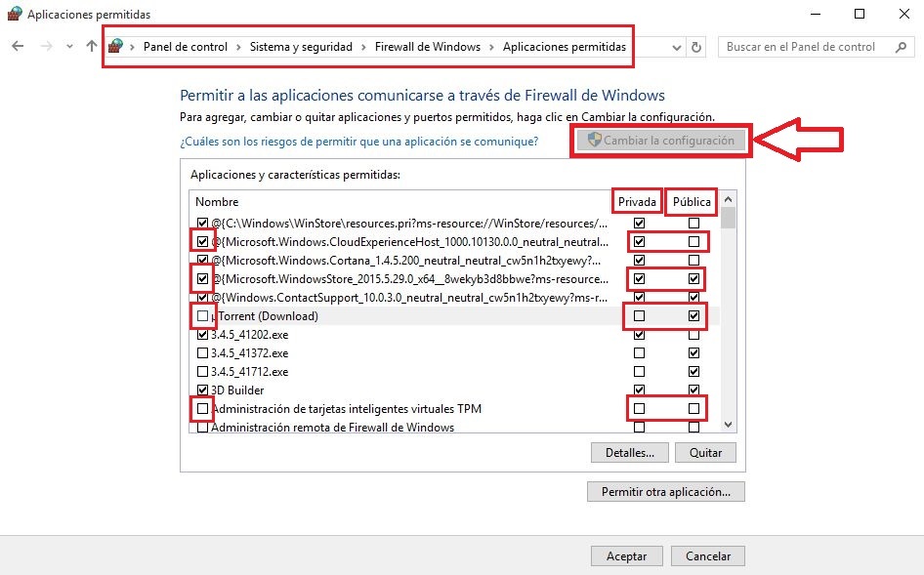Navigate to Sistema y seguridad breadcrumb
Image resolution: width=924 pixels, height=575 pixels.
(301, 47)
